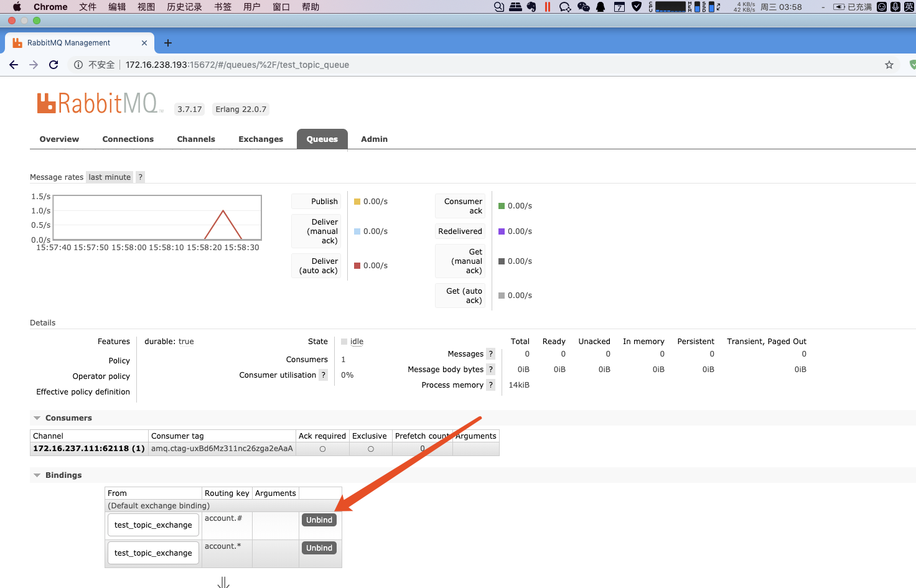Screen dimensions: 916x588
Task: Click the message rates chart
Action: click(x=157, y=218)
